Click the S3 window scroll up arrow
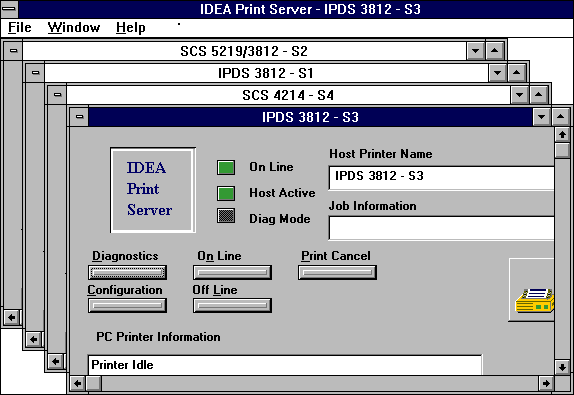This screenshot has height=395, width=574. [x=563, y=135]
